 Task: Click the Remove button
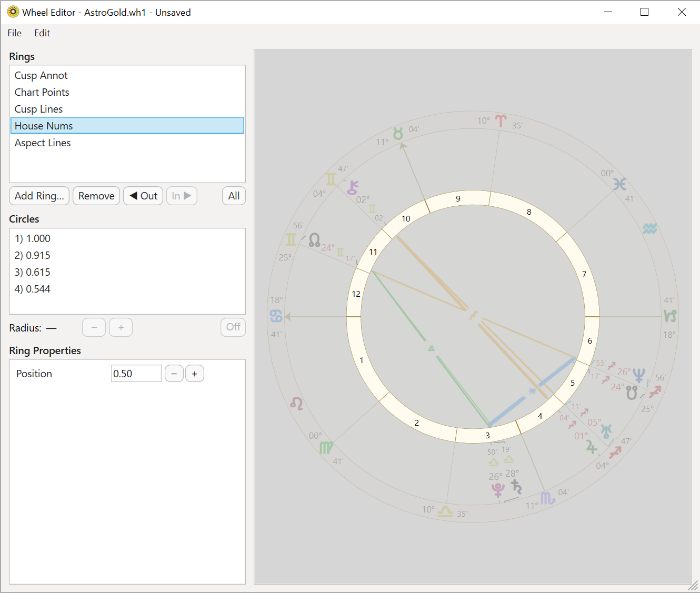[96, 196]
